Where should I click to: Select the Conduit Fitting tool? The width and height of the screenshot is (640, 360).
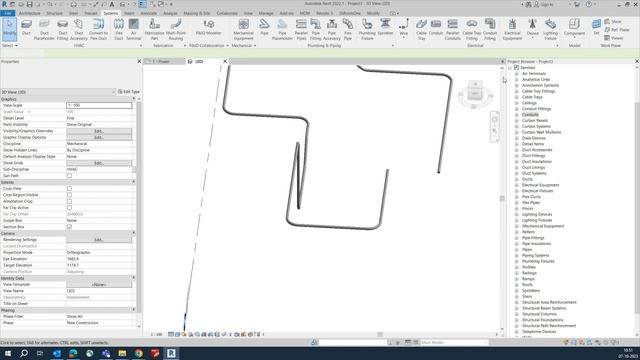coord(490,29)
